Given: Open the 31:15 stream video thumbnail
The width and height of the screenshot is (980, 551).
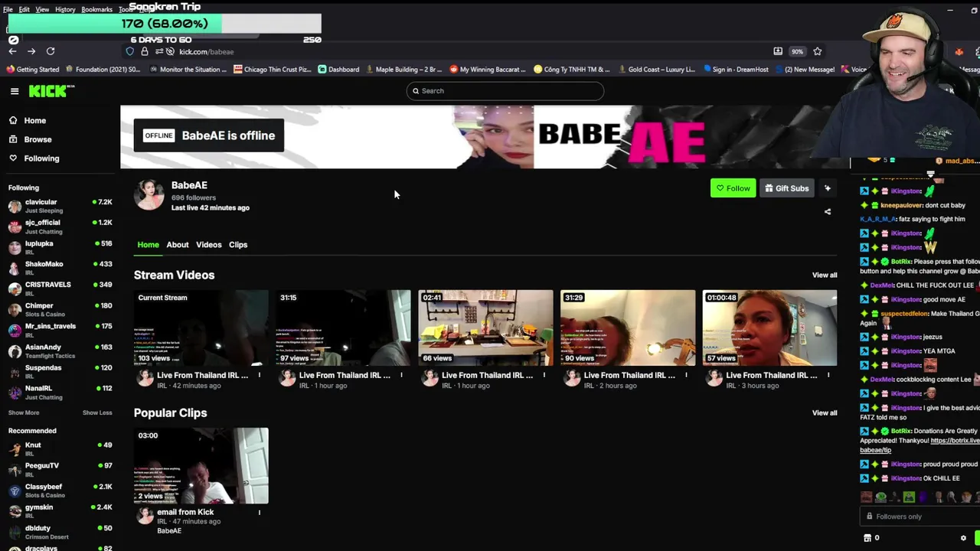Looking at the screenshot, I should click(344, 328).
